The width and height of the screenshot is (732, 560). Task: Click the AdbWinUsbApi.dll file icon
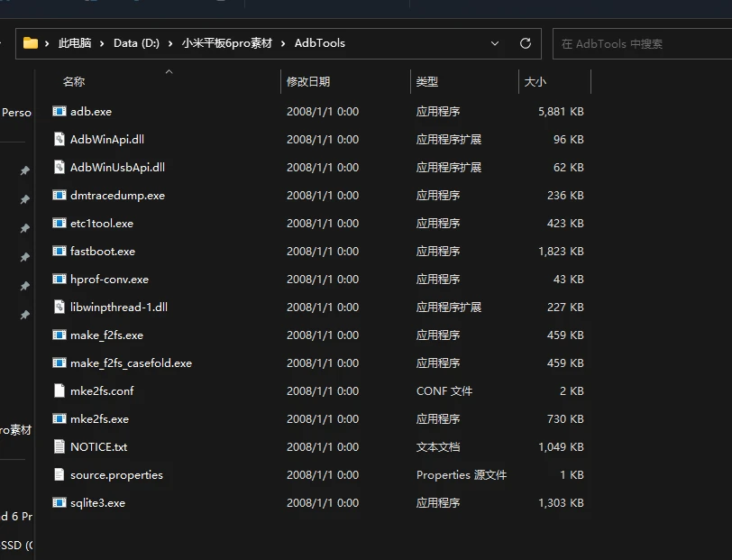[59, 167]
